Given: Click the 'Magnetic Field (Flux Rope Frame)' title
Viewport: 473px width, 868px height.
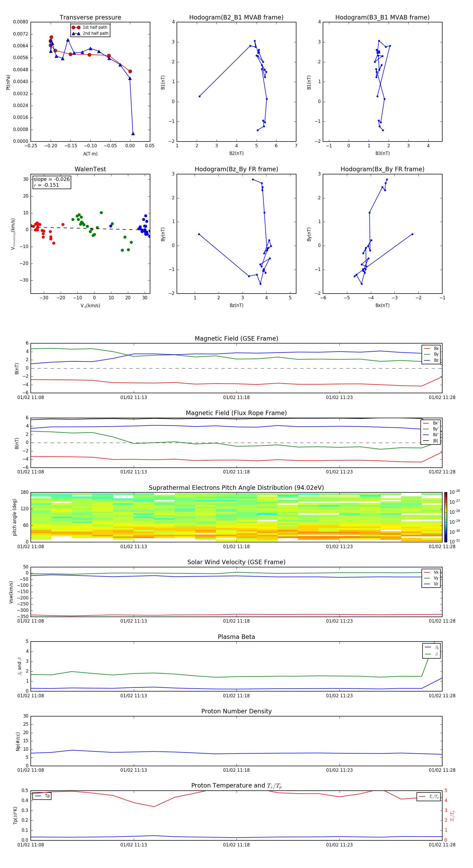Looking at the screenshot, I should [x=236, y=413].
